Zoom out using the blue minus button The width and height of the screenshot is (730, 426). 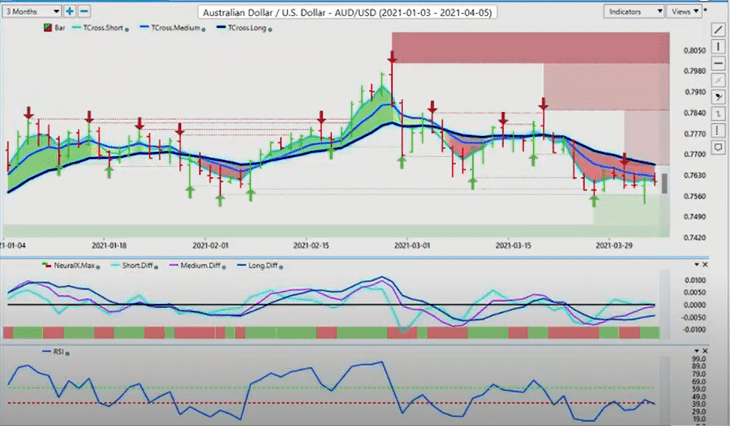(x=84, y=11)
